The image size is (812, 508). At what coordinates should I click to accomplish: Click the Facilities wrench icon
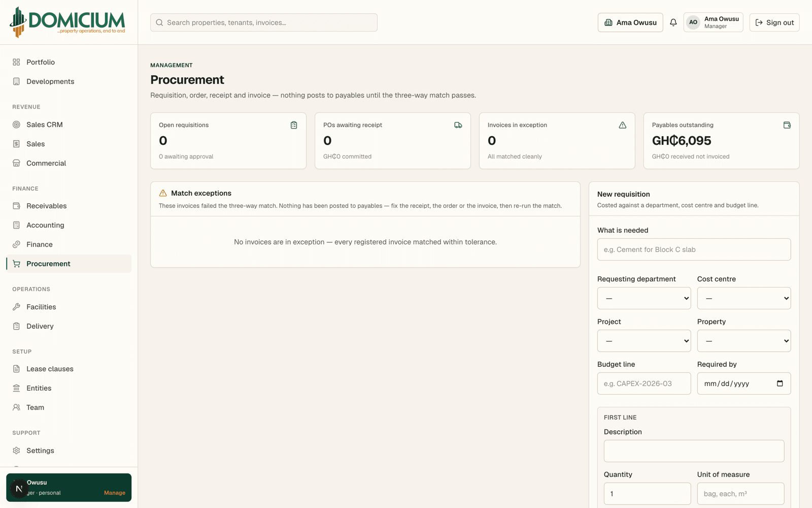point(16,307)
